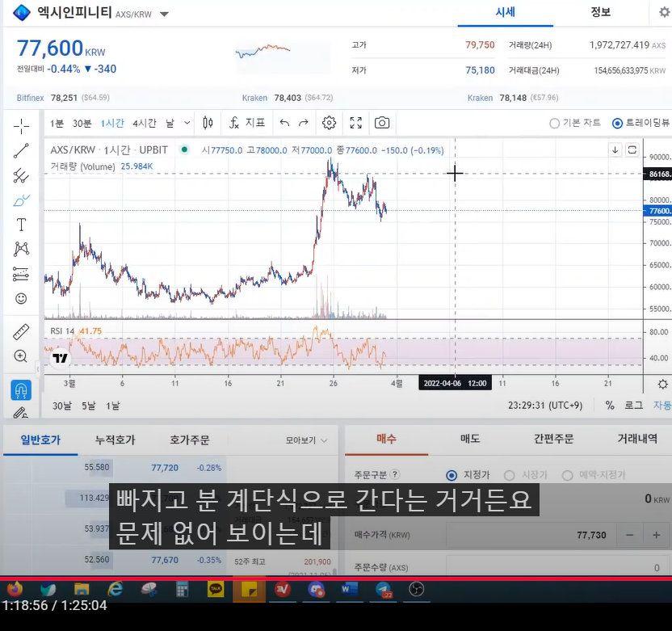Screen dimensions: 672x631
Task: Enter fullscreen chart mode
Action: pos(355,123)
